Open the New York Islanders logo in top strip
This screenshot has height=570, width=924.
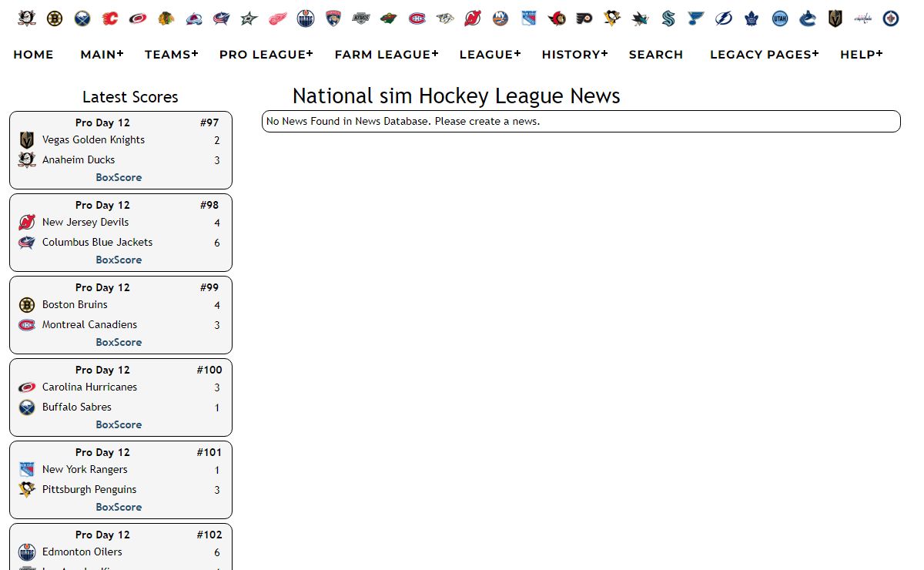coord(500,18)
